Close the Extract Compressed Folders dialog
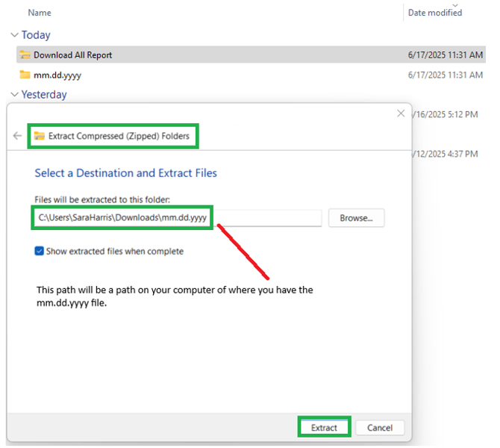Viewport: 500px width, 448px height. [401, 113]
